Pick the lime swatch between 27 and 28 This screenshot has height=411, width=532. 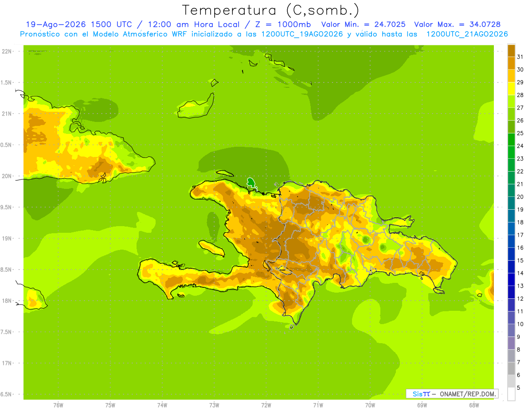[511, 101]
